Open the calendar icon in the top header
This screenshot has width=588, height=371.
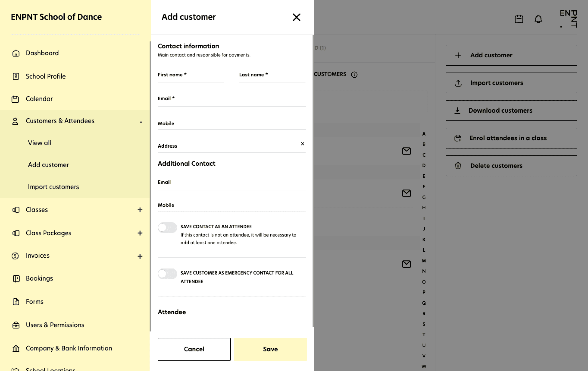[519, 19]
